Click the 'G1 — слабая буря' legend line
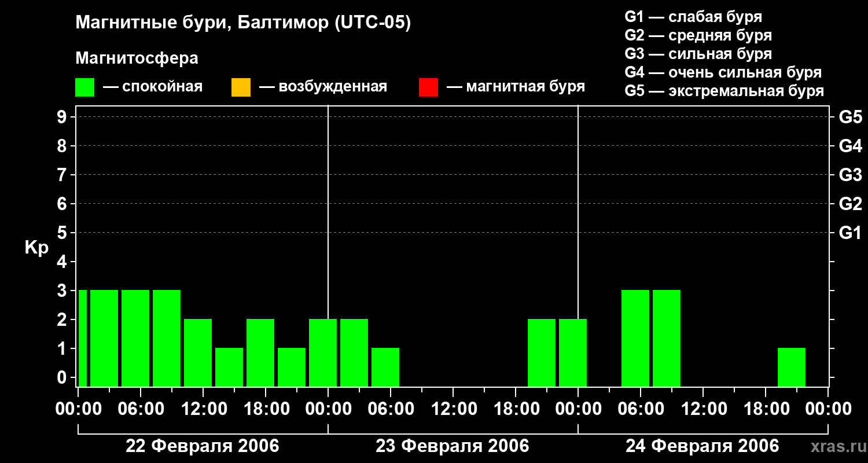 click(x=693, y=16)
